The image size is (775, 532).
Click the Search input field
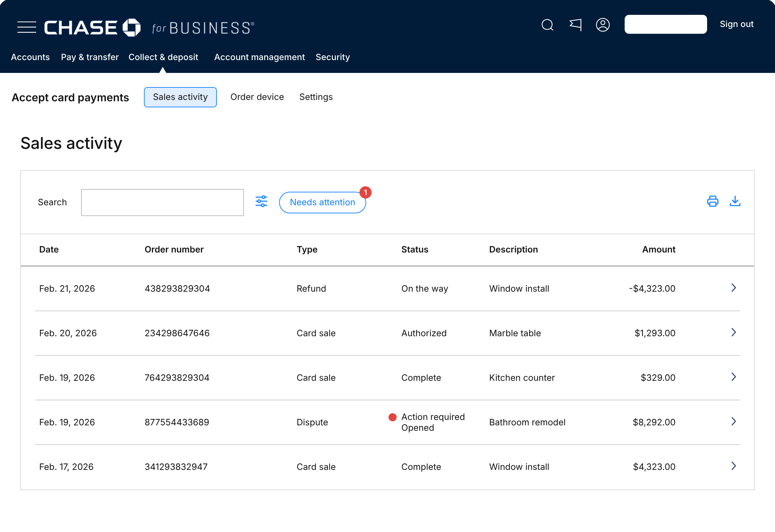[x=162, y=202]
